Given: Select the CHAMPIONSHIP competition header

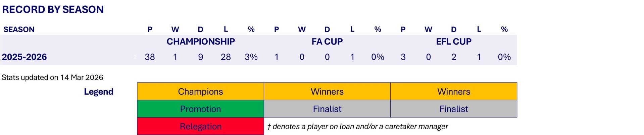Looking at the screenshot, I should click(201, 42).
